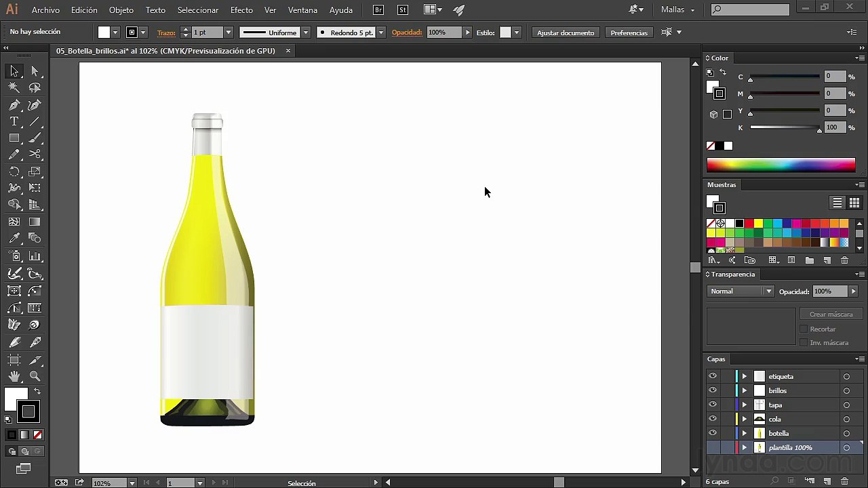Hide the tapa layer
868x488 pixels.
[713, 405]
